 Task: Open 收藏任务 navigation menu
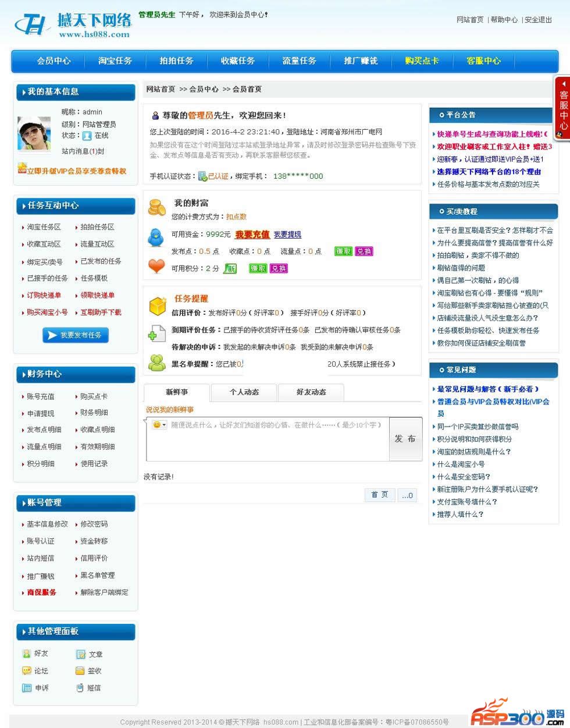tap(238, 61)
